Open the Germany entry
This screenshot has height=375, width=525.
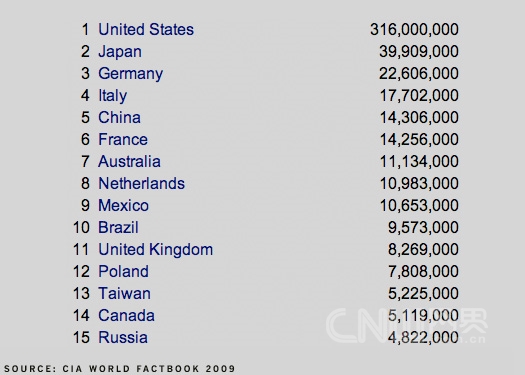[131, 74]
